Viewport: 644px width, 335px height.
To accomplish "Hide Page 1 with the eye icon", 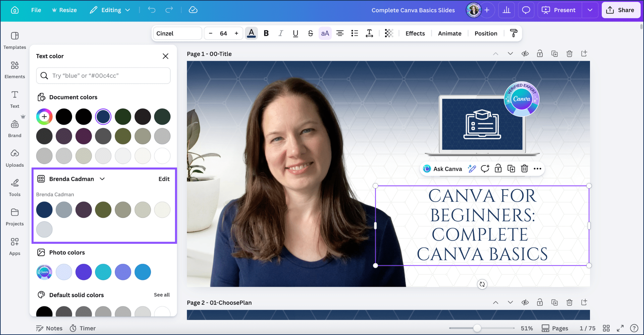I will (x=525, y=54).
